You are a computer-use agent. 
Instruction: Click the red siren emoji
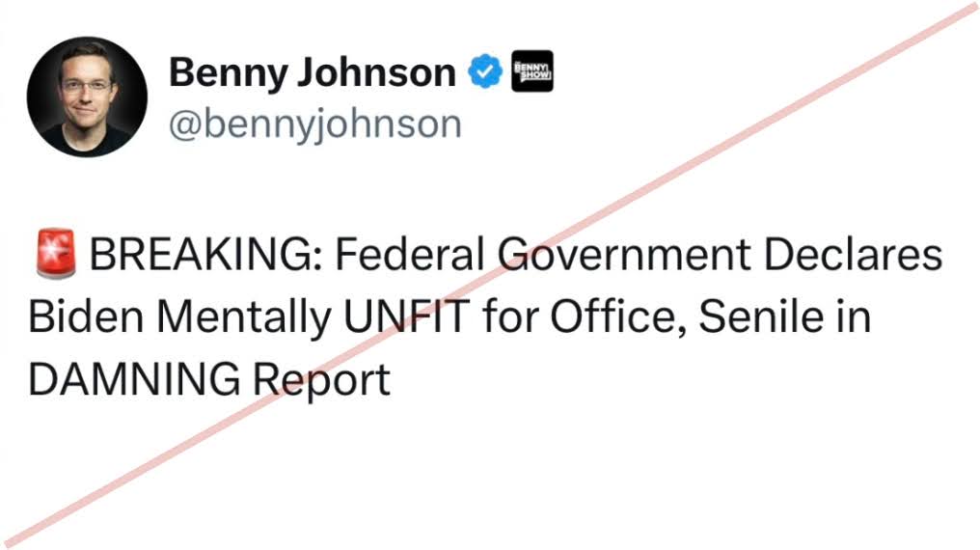click(52, 256)
